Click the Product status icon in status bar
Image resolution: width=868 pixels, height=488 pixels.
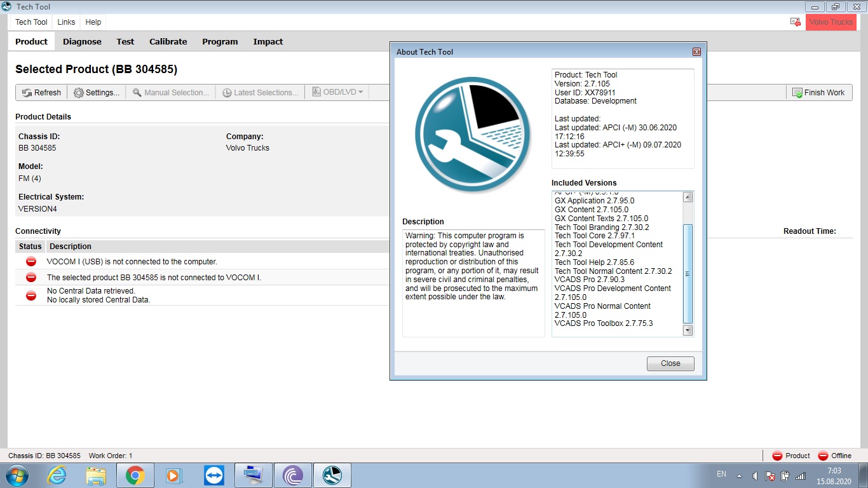(777, 456)
